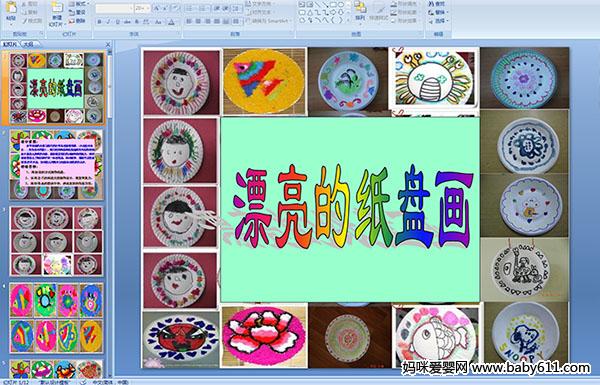Toggle Italic formatting
Screen dimensions: 600x385
pyautogui.click(x=108, y=22)
